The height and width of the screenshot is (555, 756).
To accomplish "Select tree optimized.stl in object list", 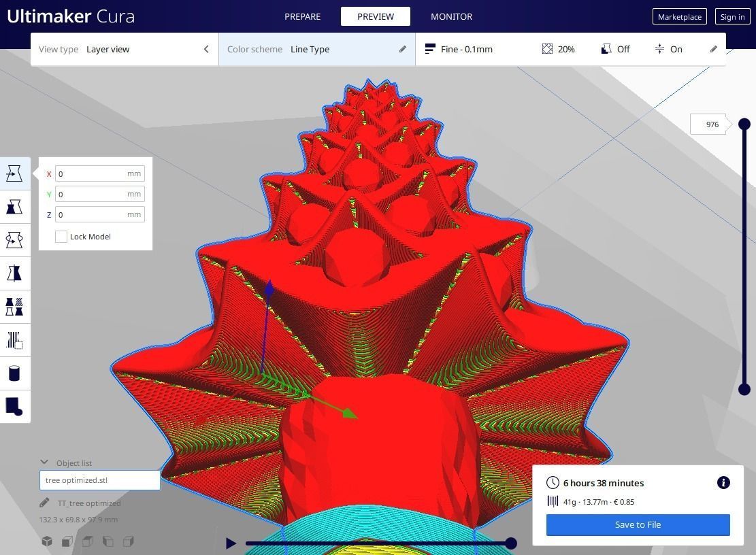I will point(100,480).
